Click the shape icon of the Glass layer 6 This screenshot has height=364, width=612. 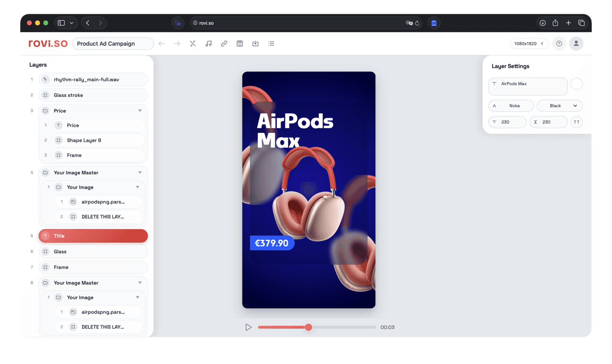click(x=45, y=251)
